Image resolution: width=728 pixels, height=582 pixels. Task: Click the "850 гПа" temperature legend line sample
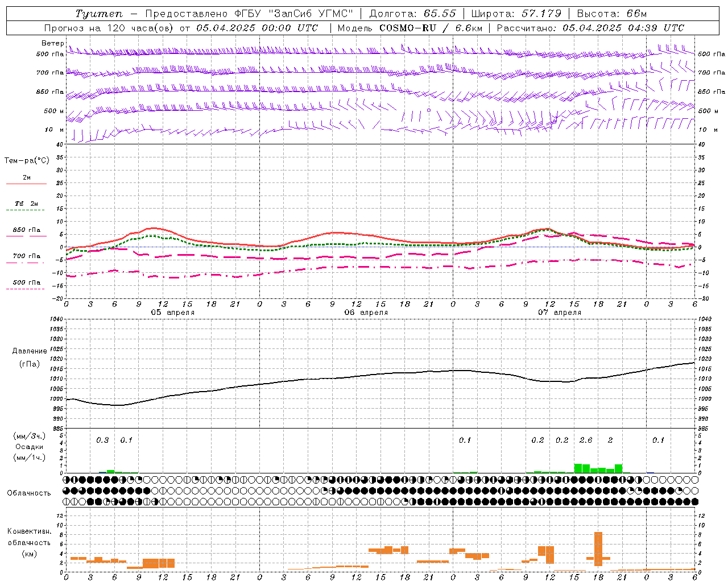25,236
